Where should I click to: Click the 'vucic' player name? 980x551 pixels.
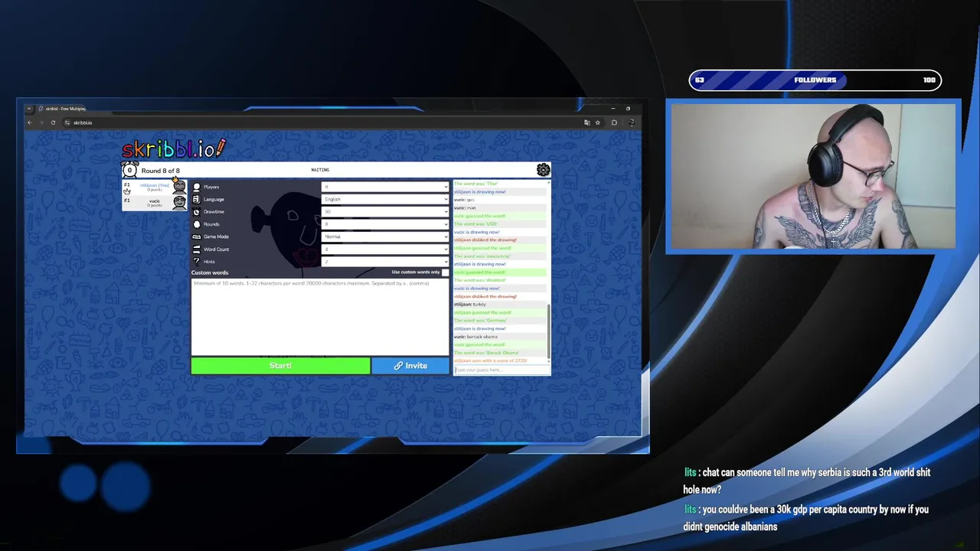(155, 201)
